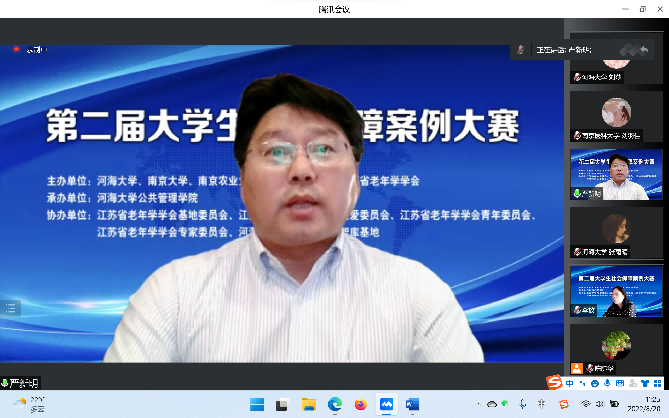
Task: Expand the hidden system tray icons chevron
Action: click(477, 404)
